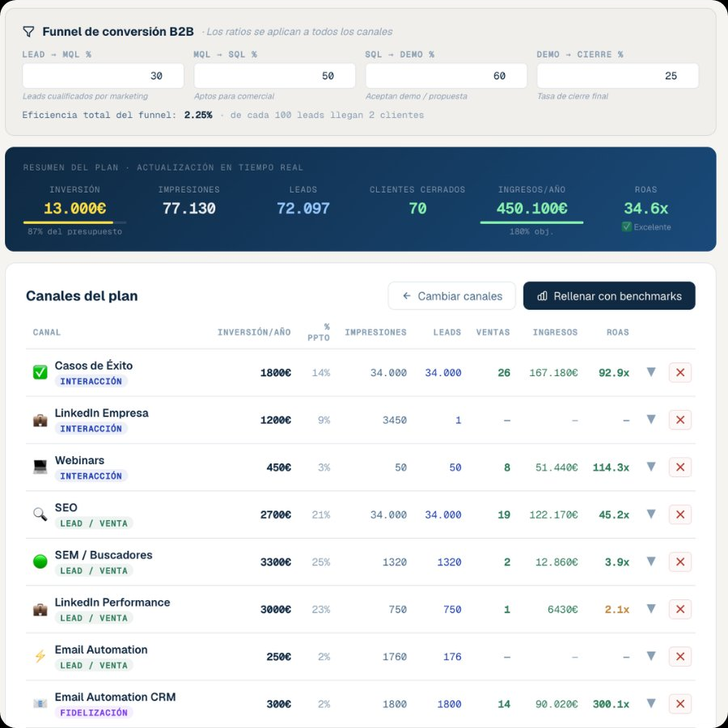Click the back arrow icon in Cambiar canales

click(x=407, y=296)
